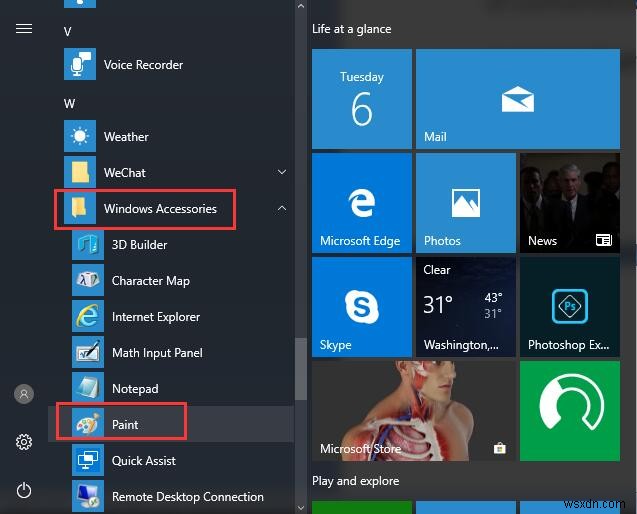Open the green headset app tile
The height and width of the screenshot is (514, 637).
pyautogui.click(x=570, y=411)
